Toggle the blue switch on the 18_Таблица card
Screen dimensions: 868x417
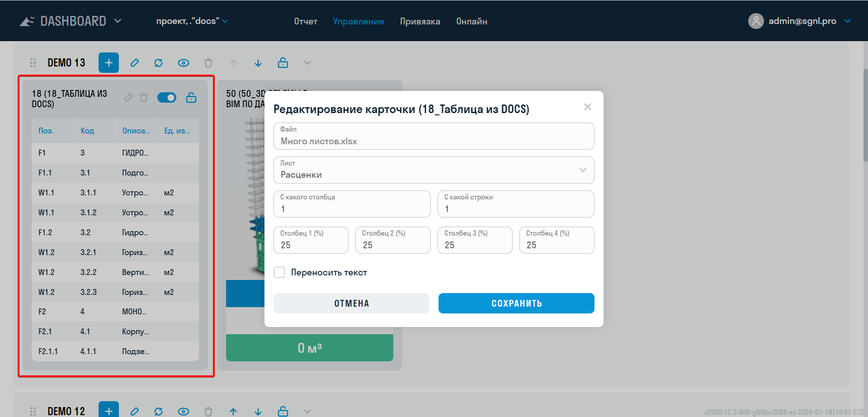click(x=167, y=97)
